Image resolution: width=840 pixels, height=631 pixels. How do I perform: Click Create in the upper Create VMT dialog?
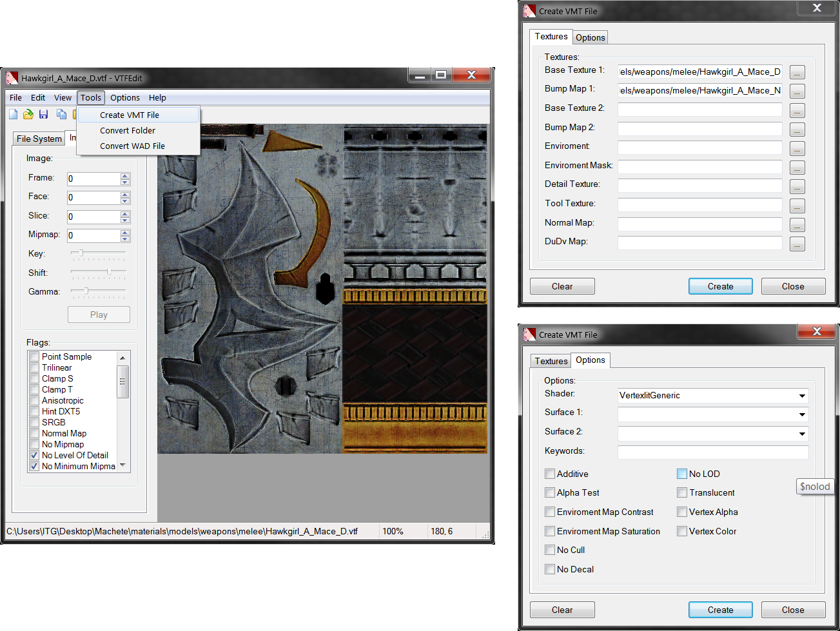tap(721, 286)
